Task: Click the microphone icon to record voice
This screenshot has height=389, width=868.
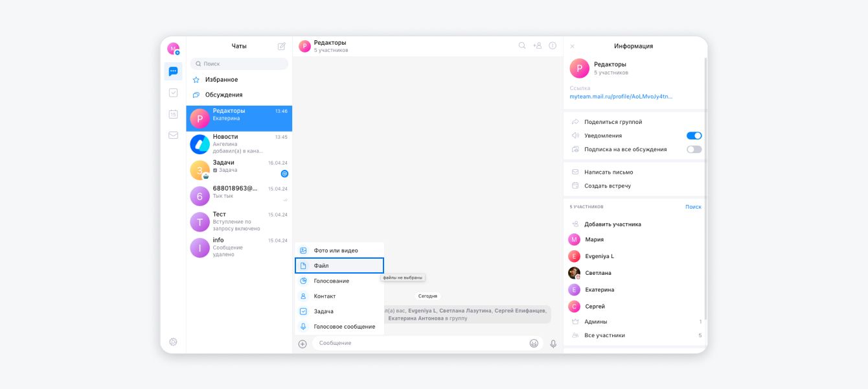Action: pos(553,344)
